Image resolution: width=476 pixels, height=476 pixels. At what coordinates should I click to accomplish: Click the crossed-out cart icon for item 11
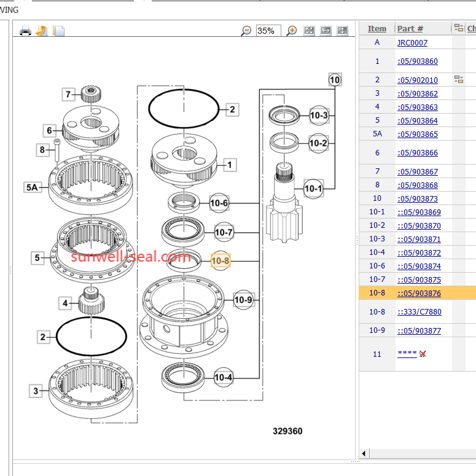point(423,354)
